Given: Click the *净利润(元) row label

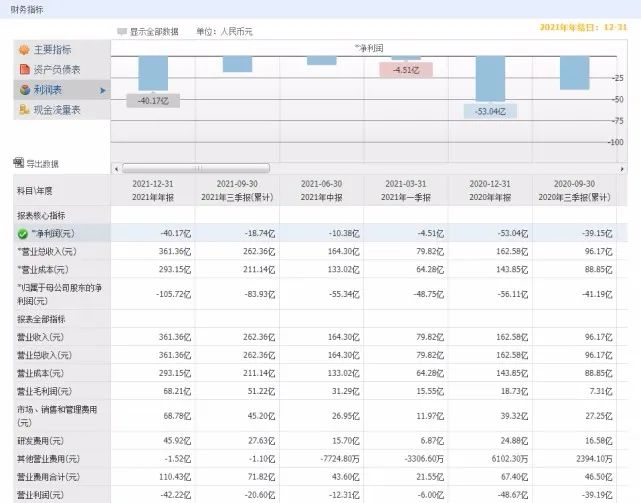Looking at the screenshot, I should click(53, 234).
